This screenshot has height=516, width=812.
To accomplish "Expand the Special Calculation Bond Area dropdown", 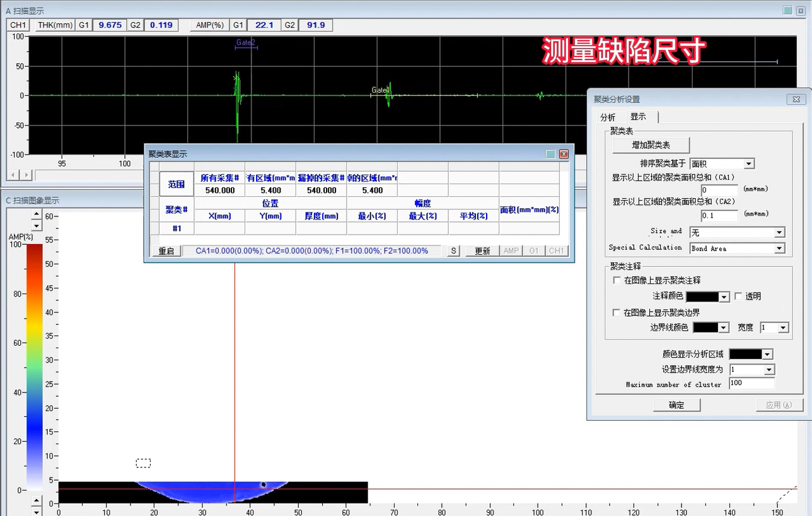I will pyautogui.click(x=779, y=249).
